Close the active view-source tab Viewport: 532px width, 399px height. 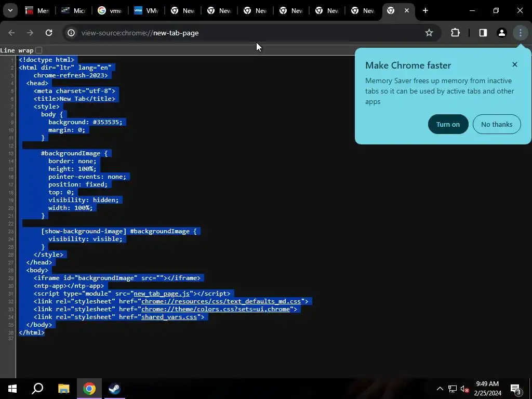tap(406, 10)
